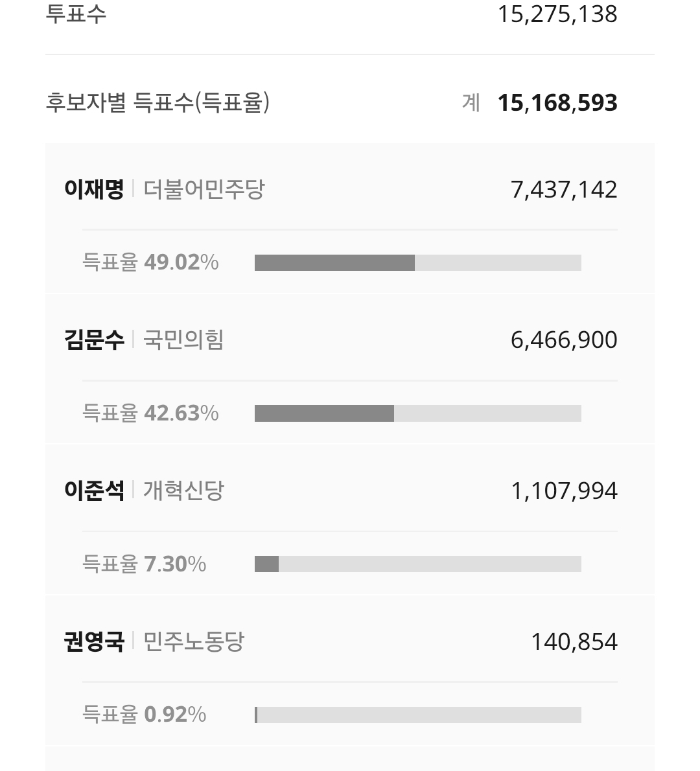Click the total votes figure 15,168,593
Screen dimensions: 700x771
tap(557, 103)
